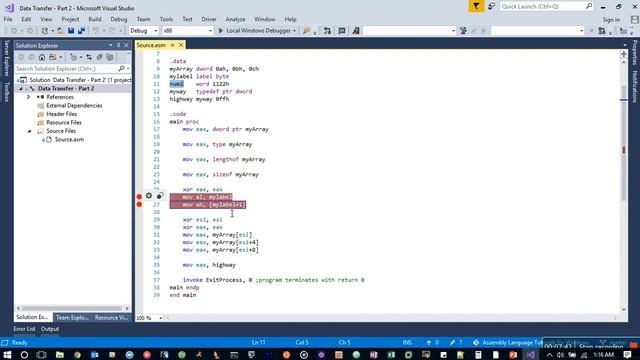This screenshot has width=640, height=360.
Task: Open the Edit menu
Action: pos(26,19)
